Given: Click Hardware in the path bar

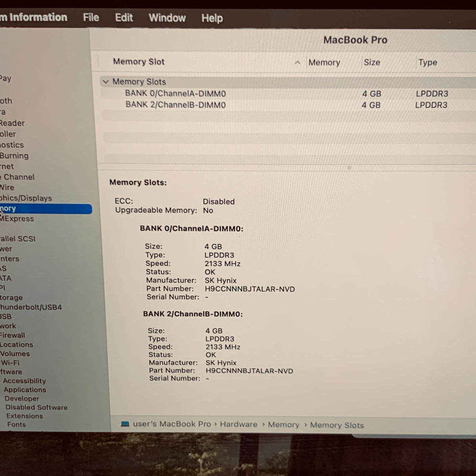Looking at the screenshot, I should click(x=238, y=424).
